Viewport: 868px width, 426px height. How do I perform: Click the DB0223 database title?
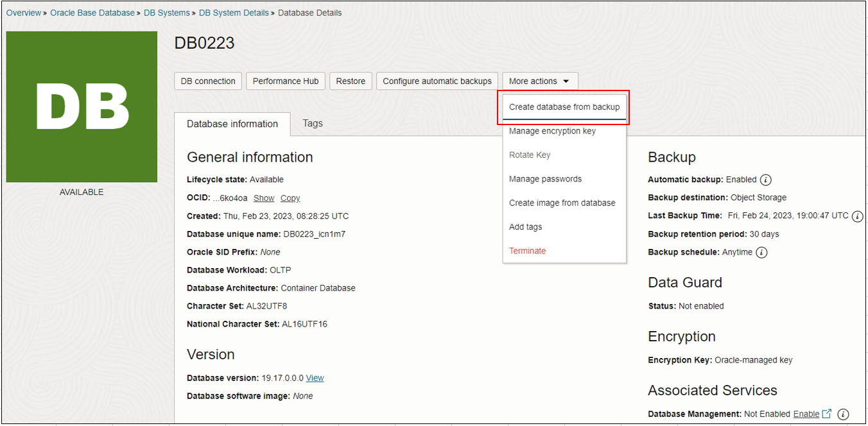click(204, 43)
